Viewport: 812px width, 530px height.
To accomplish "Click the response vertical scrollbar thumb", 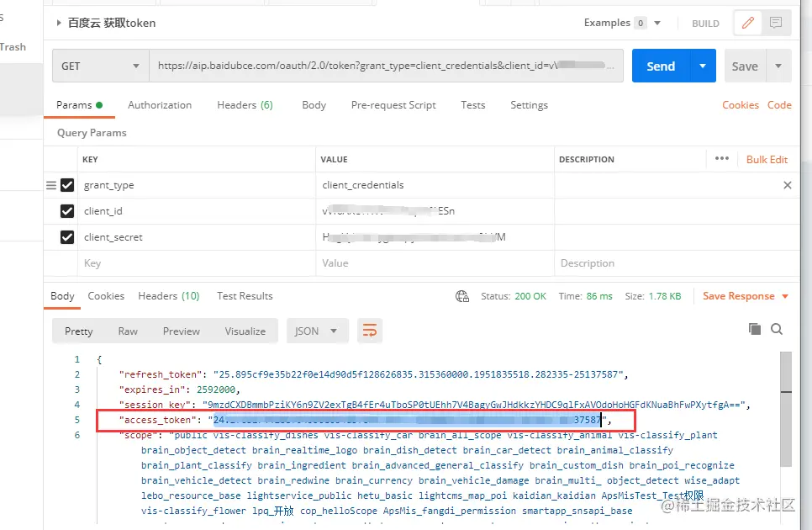I will pos(786,410).
